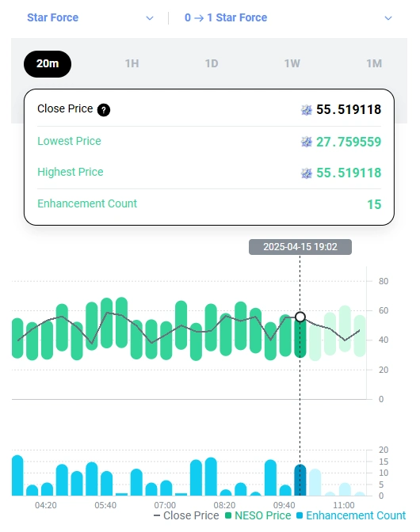Click the last faded green price bar

pyautogui.click(x=360, y=336)
